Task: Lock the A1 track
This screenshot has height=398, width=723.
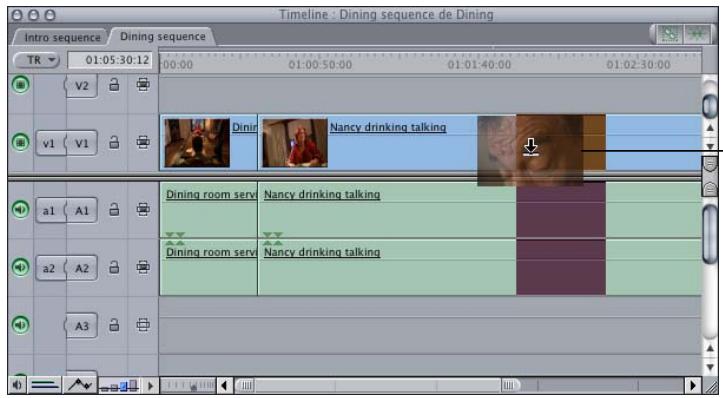Action: tap(114, 210)
